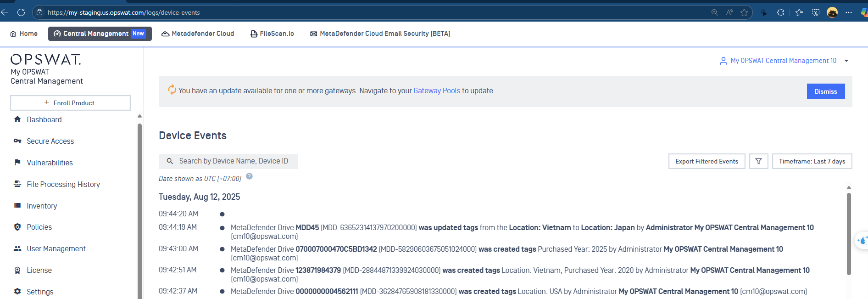Dismiss the gateway update banner

[826, 91]
